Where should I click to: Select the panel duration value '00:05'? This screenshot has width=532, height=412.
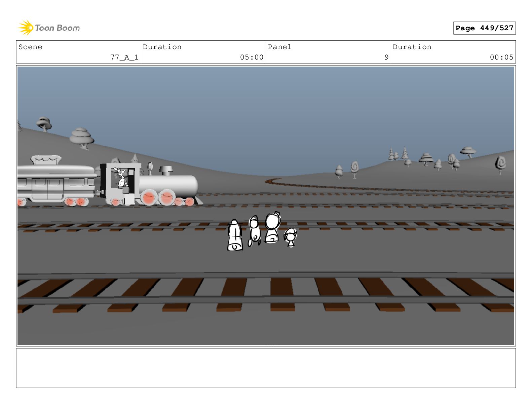[501, 58]
